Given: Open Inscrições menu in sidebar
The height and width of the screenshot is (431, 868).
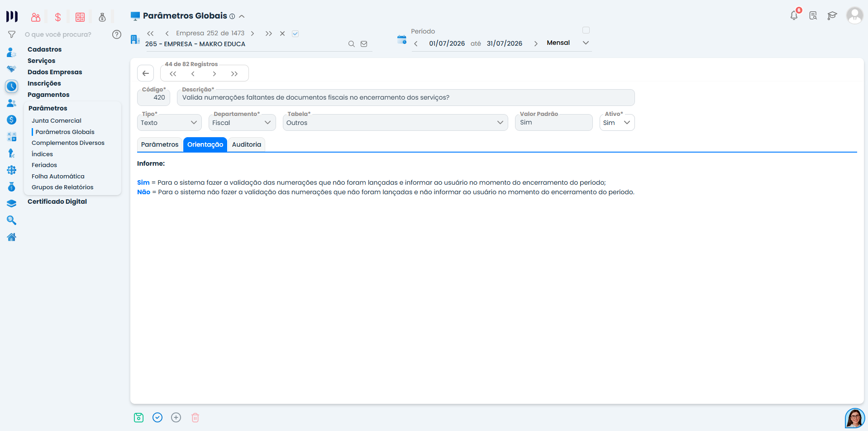Looking at the screenshot, I should click(44, 83).
